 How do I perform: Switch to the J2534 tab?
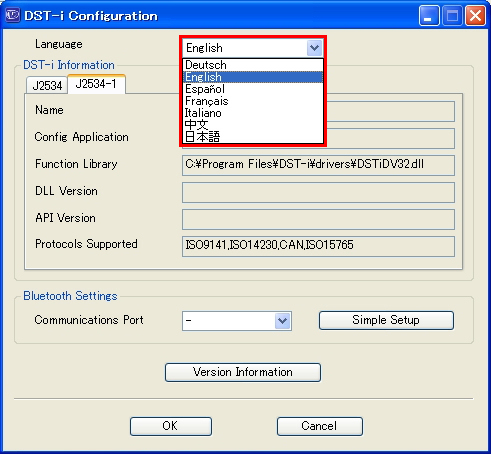47,85
